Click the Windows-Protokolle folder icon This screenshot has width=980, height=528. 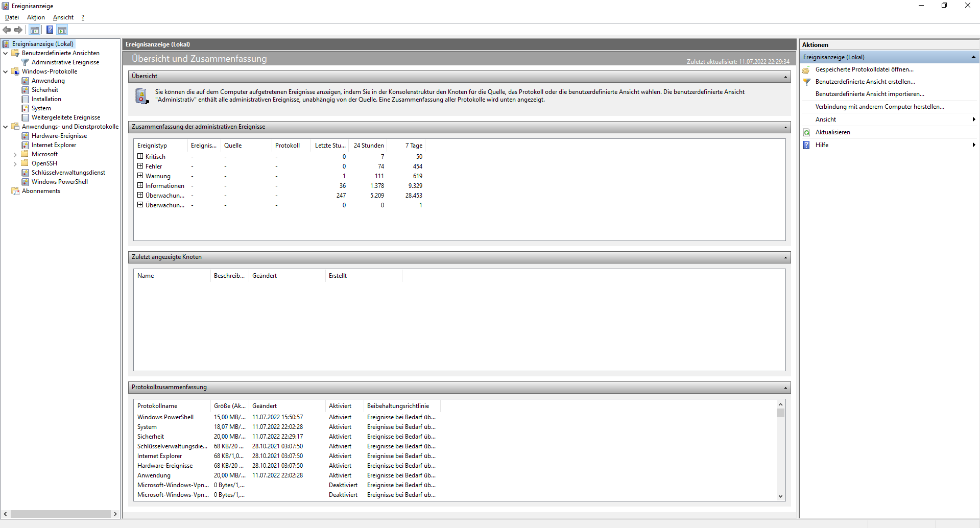click(15, 71)
